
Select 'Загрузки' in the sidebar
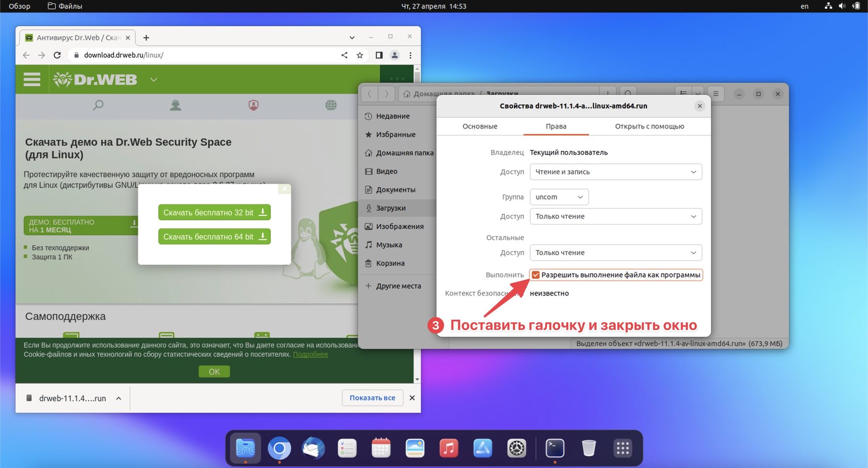pyautogui.click(x=398, y=208)
